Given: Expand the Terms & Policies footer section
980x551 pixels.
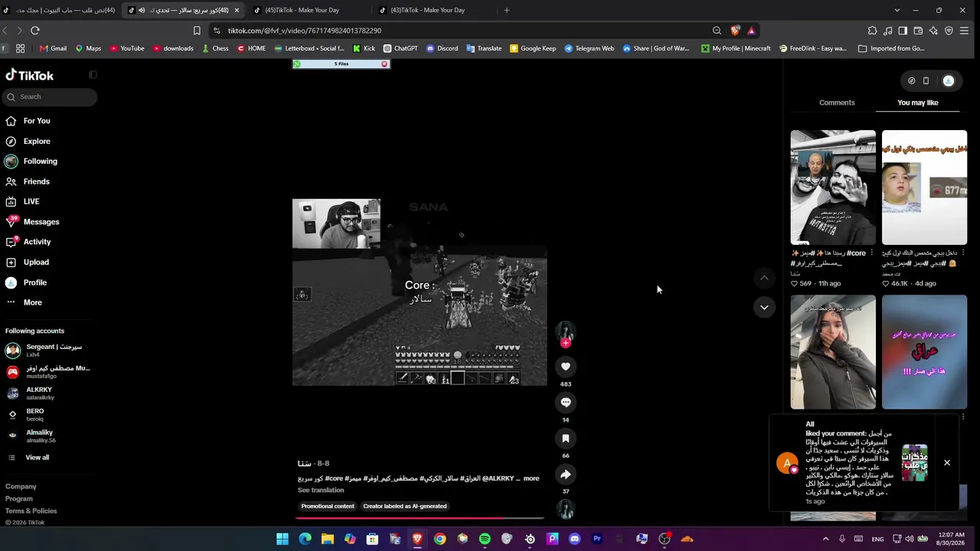Looking at the screenshot, I should coord(31,510).
